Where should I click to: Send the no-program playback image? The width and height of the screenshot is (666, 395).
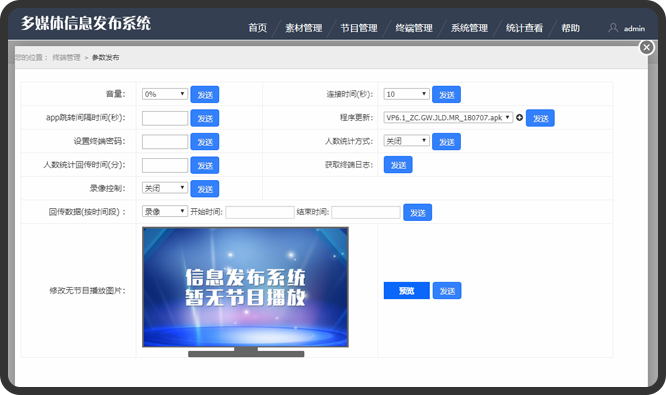447,291
